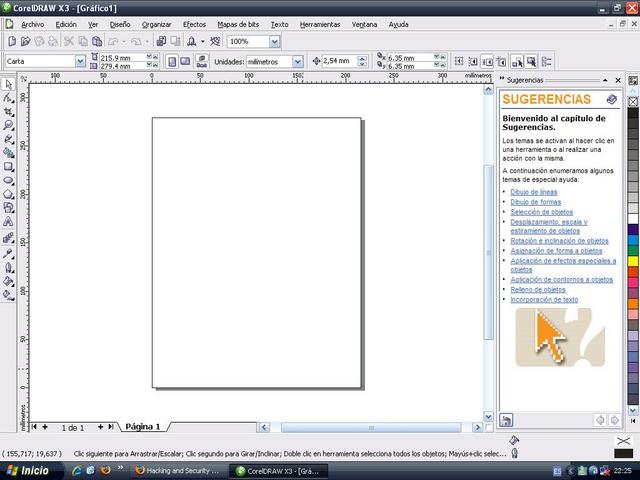Open the Unidades milímetros dropdown
The width and height of the screenshot is (640, 480).
point(297,61)
